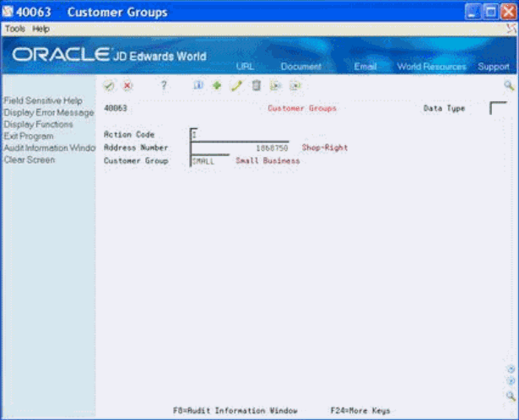Click the lower scroll arrow icon at bottom right
519x420 pixels.
coord(511,381)
